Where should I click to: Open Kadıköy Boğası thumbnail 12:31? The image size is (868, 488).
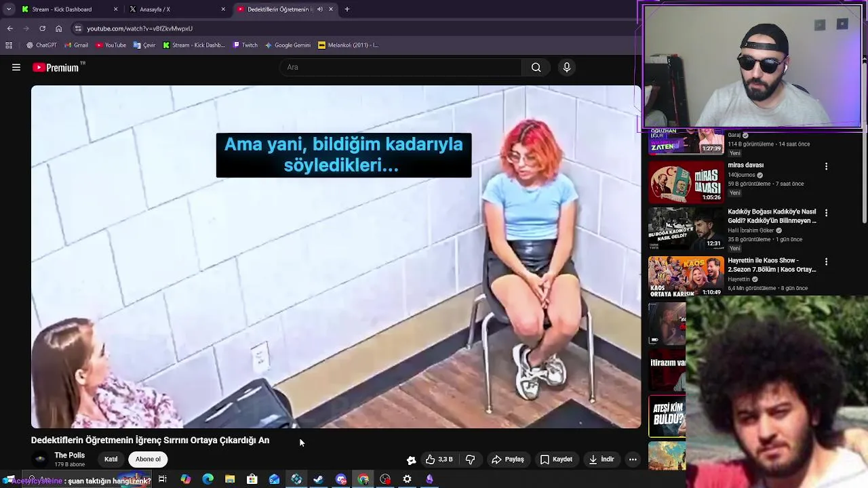pos(686,228)
